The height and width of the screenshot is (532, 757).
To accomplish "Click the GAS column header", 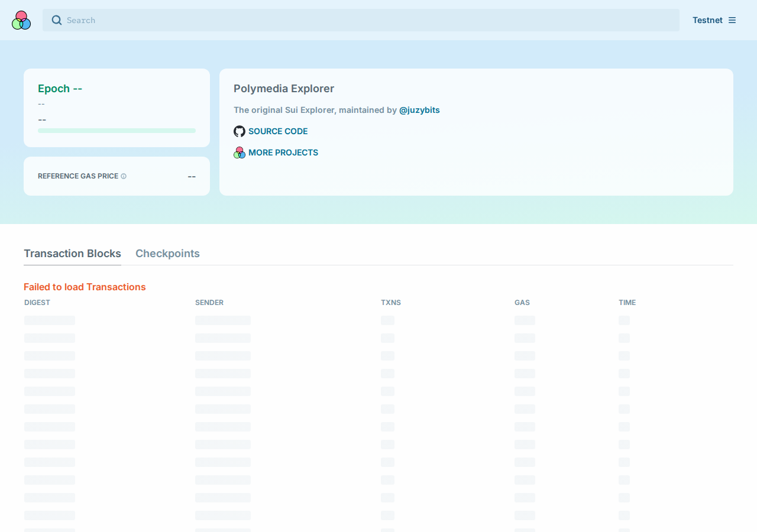I will tap(522, 303).
